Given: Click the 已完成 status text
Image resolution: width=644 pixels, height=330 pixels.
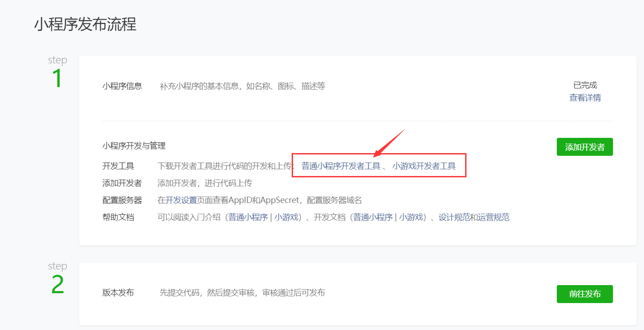Looking at the screenshot, I should point(585,85).
